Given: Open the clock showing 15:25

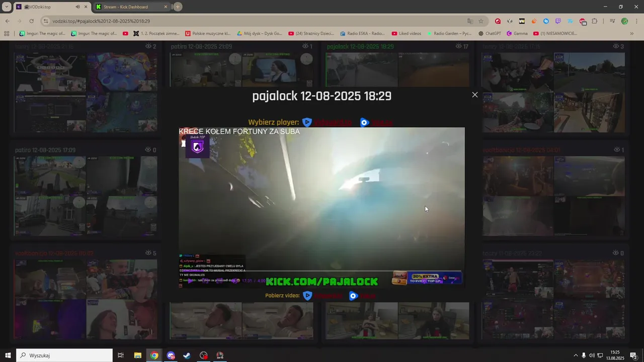Looking at the screenshot, I should pos(616,355).
